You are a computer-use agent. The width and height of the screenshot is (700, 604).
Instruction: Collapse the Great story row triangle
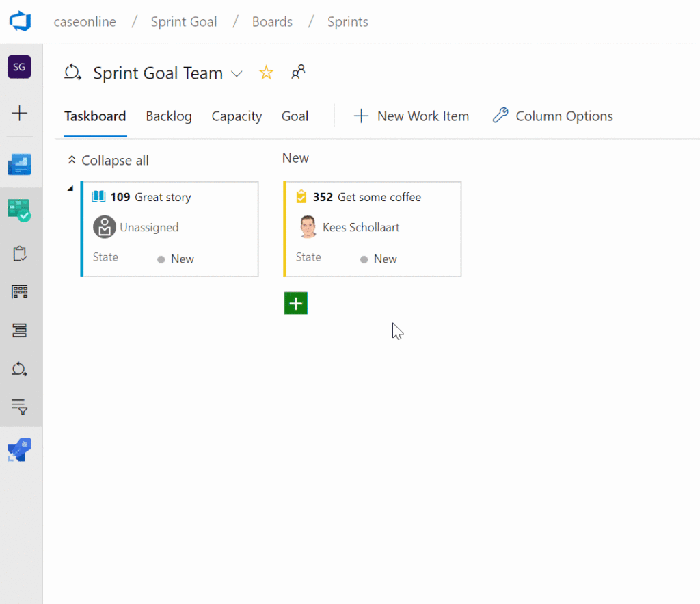pos(70,188)
